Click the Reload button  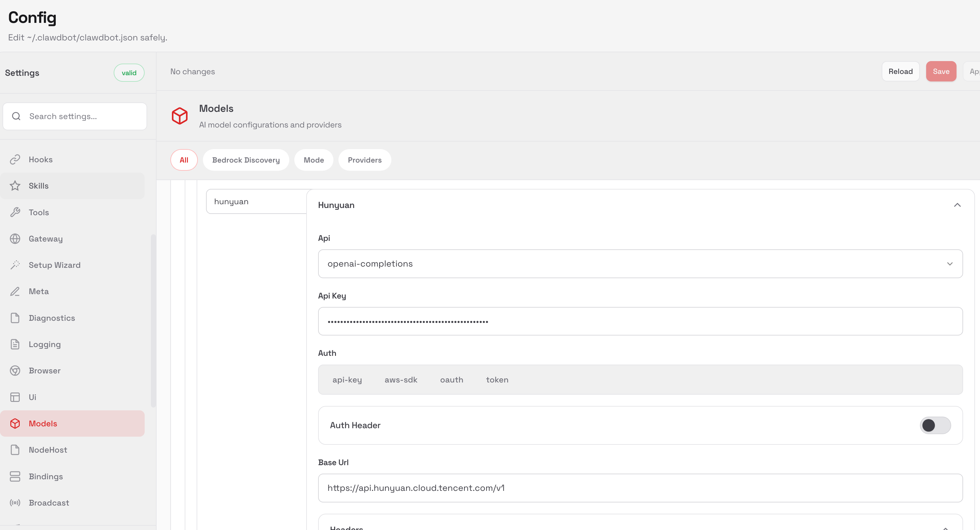(x=900, y=71)
